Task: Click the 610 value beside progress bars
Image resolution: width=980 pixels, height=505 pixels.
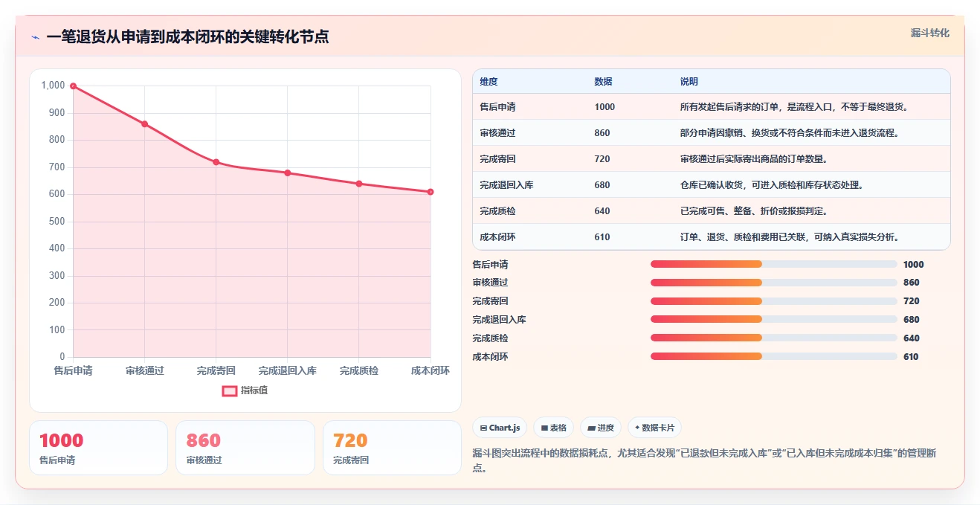Action: (912, 357)
